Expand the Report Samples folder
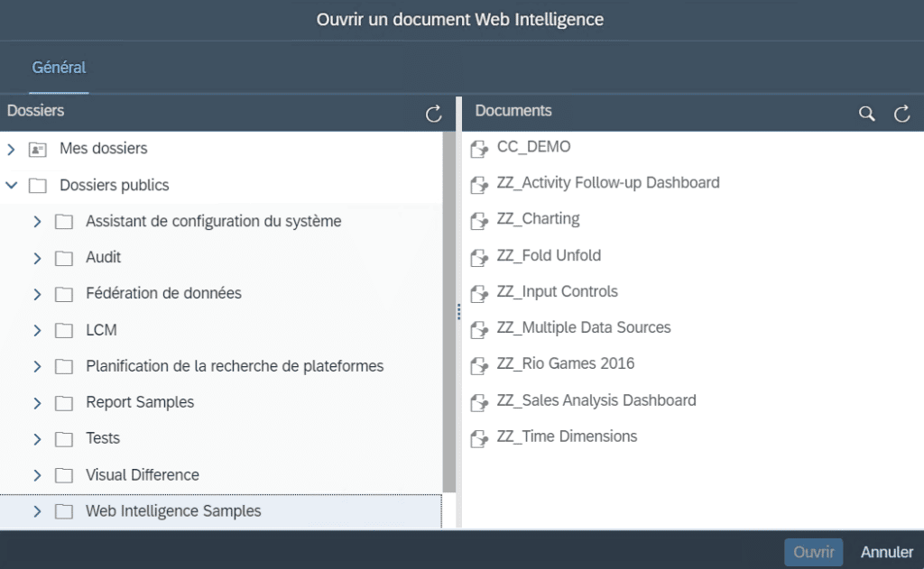 pos(37,403)
